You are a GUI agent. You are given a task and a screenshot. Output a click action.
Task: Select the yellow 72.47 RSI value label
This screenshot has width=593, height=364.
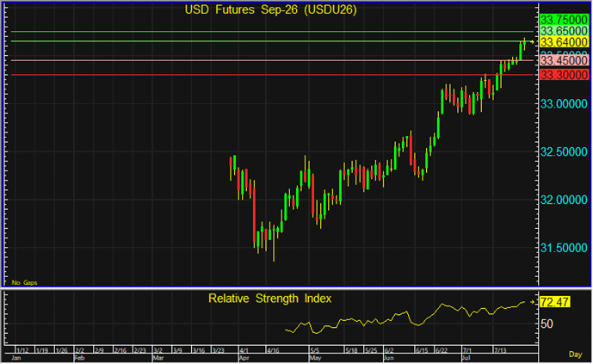(555, 302)
